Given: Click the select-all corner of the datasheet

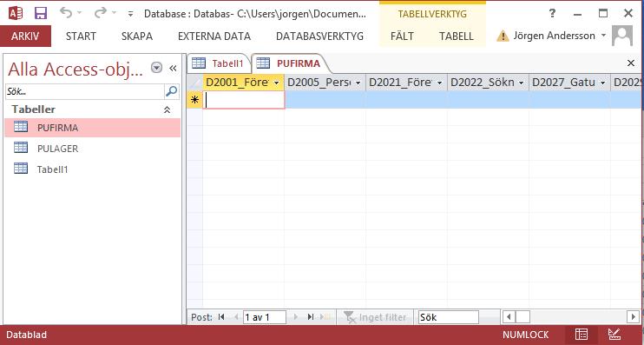Looking at the screenshot, I should coord(194,83).
